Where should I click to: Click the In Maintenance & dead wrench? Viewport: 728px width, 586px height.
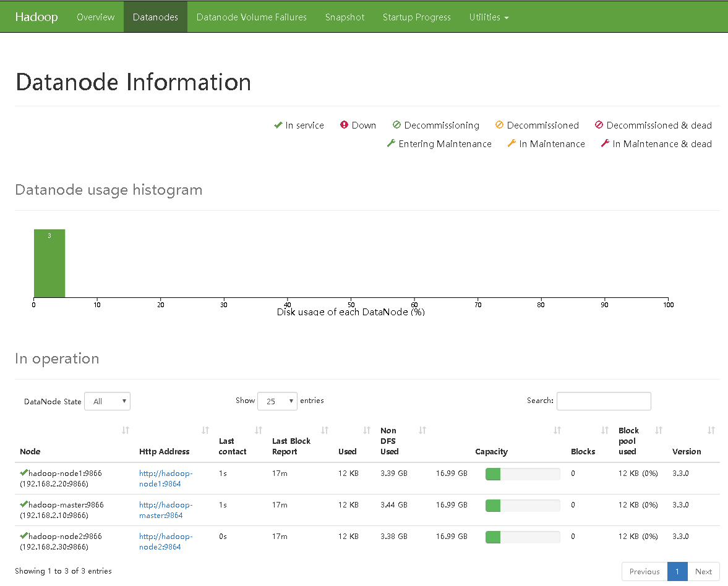pyautogui.click(x=605, y=143)
